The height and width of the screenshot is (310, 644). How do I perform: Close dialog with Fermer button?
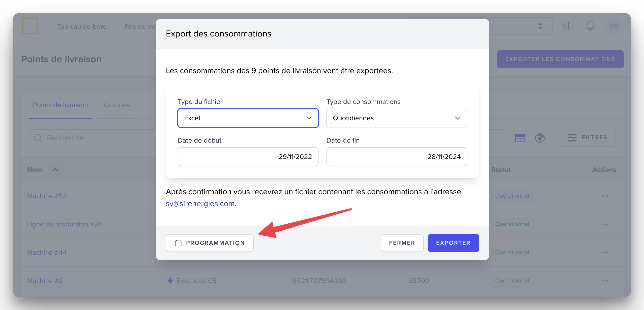pyautogui.click(x=402, y=243)
